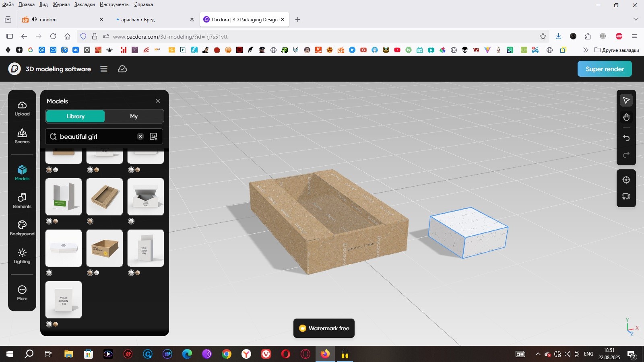Click the cloud save icon
644x362 pixels.
tap(122, 69)
